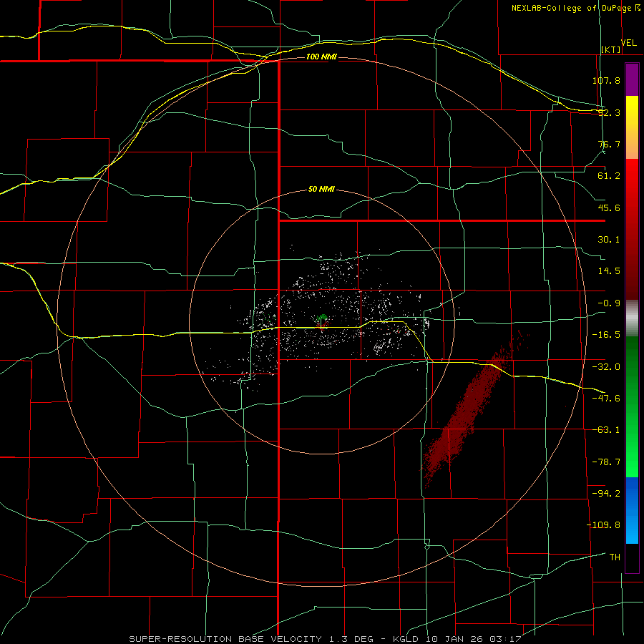Pick the gray near-zero segment of the color bar
The image size is (644, 644).
[632, 318]
